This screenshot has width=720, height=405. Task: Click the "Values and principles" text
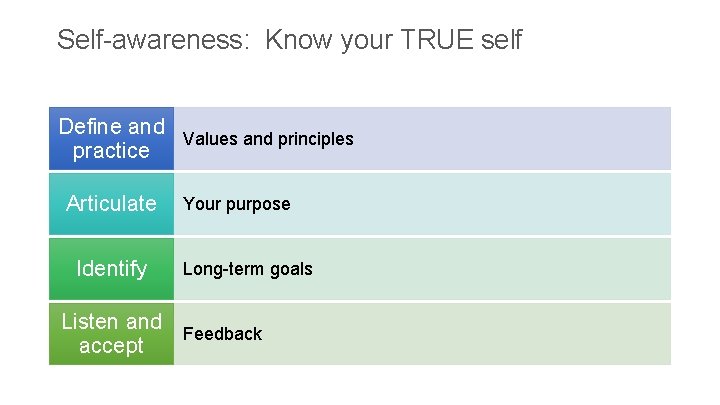[x=268, y=139]
